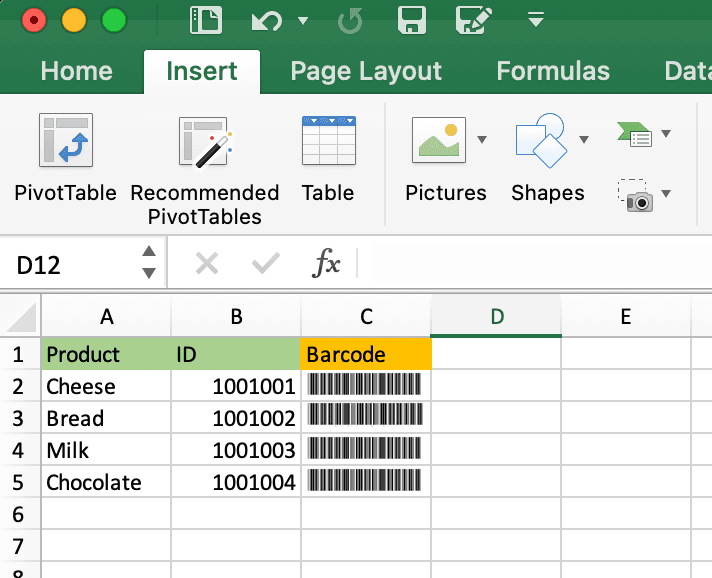Click the Pictures icon
The height and width of the screenshot is (578, 712).
point(439,140)
